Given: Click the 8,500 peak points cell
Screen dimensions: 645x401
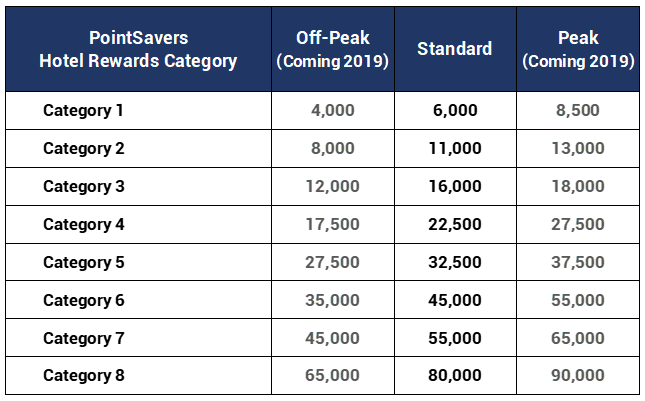Looking at the screenshot, I should (578, 110).
